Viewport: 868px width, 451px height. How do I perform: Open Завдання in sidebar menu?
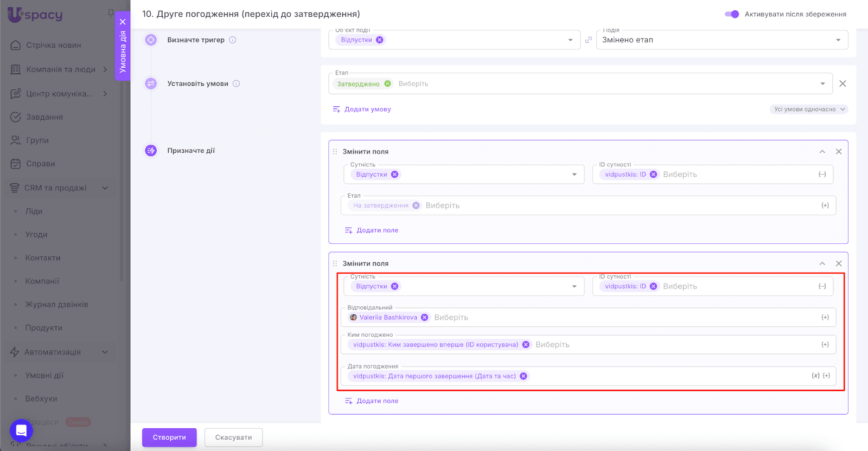tap(44, 117)
